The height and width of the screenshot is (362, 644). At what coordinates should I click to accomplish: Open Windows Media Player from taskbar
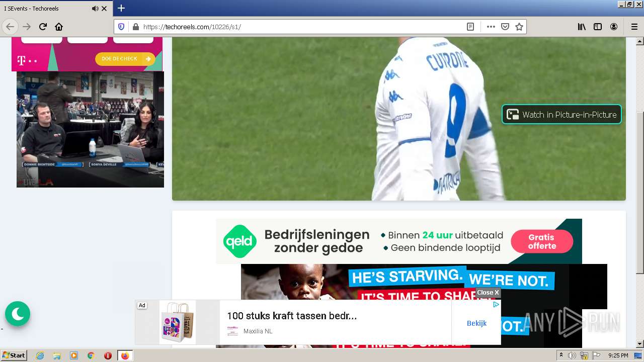pyautogui.click(x=74, y=355)
